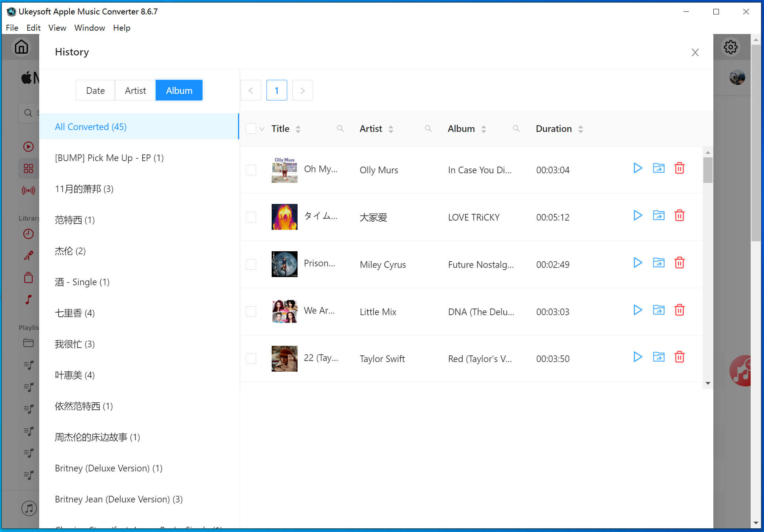Play the Little Mix track
This screenshot has height=532, width=764.
(638, 310)
